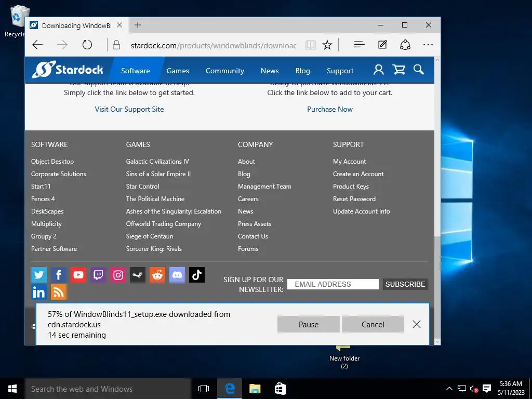532x399 pixels.
Task: Open the Hub lines icon
Action: point(360,45)
